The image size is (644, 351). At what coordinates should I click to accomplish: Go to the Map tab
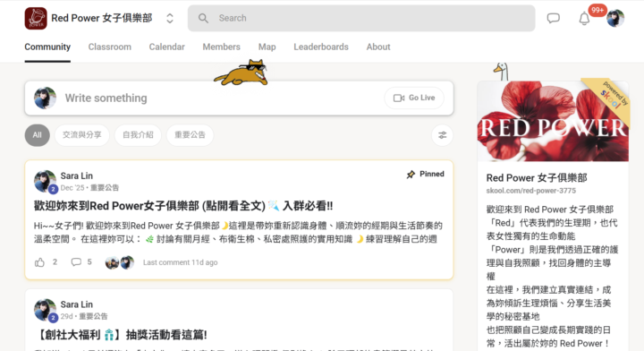267,47
